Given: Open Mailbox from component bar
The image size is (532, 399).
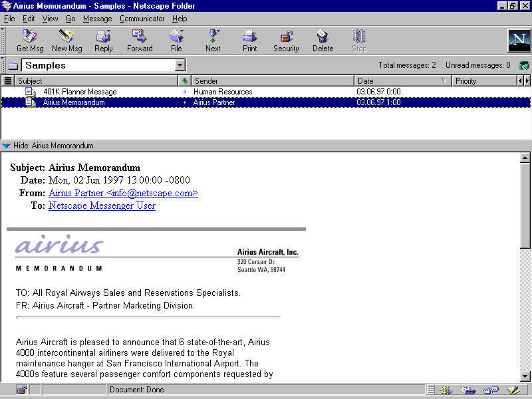Looking at the screenshot, I should (467, 390).
